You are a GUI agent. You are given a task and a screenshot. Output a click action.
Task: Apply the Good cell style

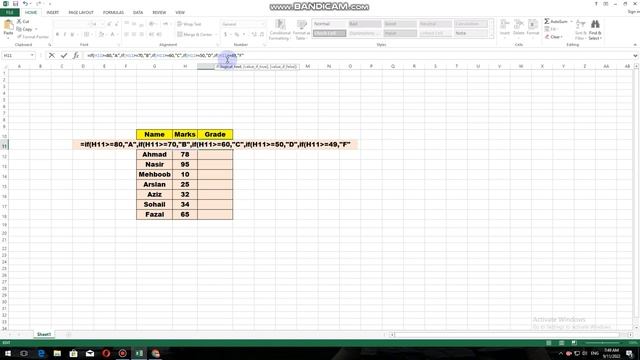pos(400,24)
